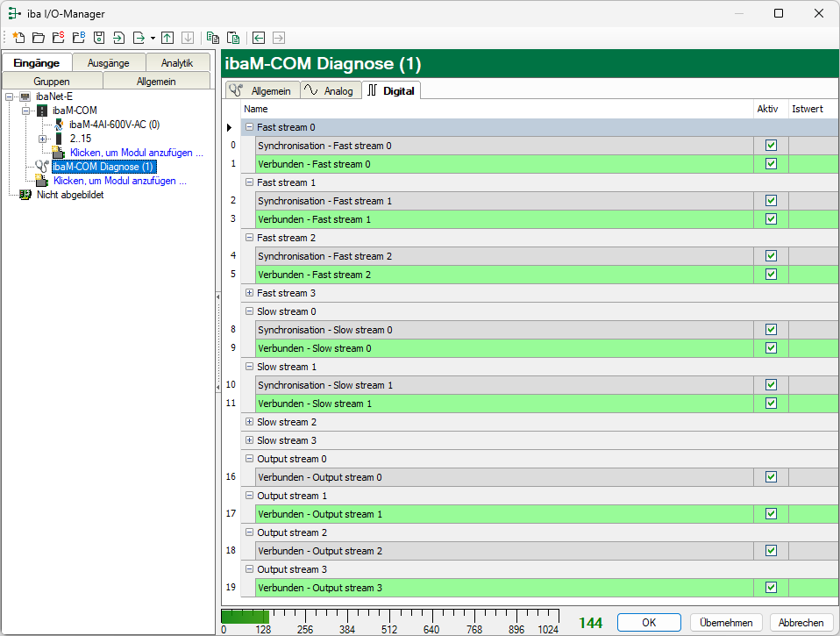Select ibaM-4AI-600V-AC (0) in the tree
Viewport: 840px width, 636px height.
click(x=114, y=125)
